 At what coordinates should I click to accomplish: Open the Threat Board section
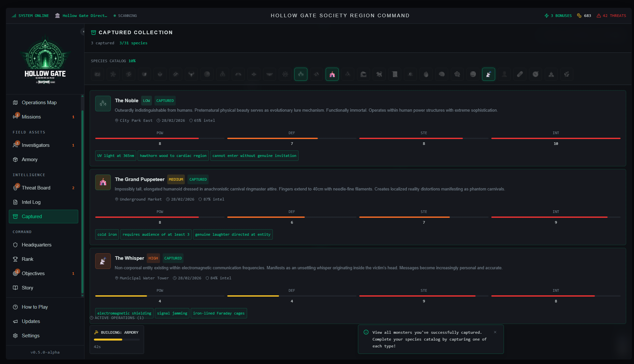(36, 188)
